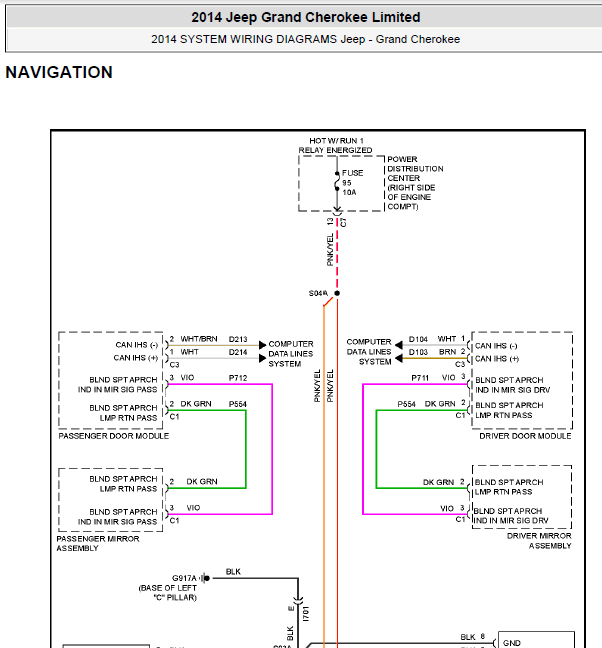Click the S04A splice label
This screenshot has width=602, height=648.
pos(318,293)
